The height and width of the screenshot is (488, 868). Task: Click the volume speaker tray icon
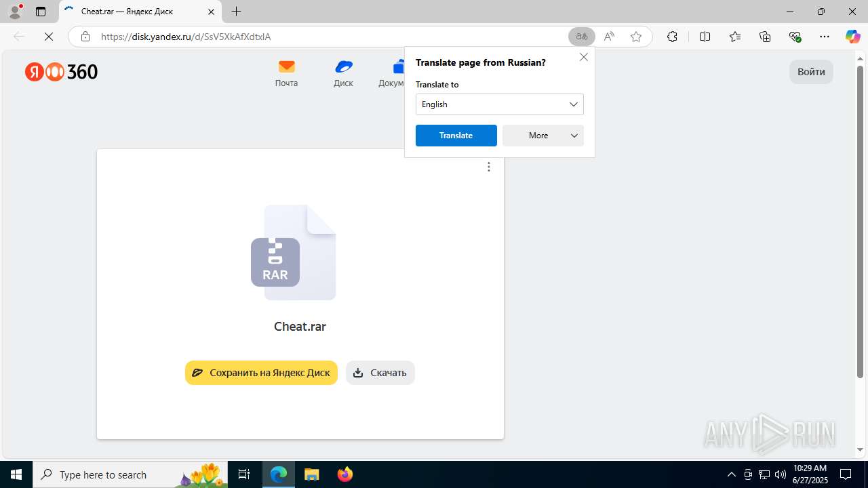coord(780,474)
